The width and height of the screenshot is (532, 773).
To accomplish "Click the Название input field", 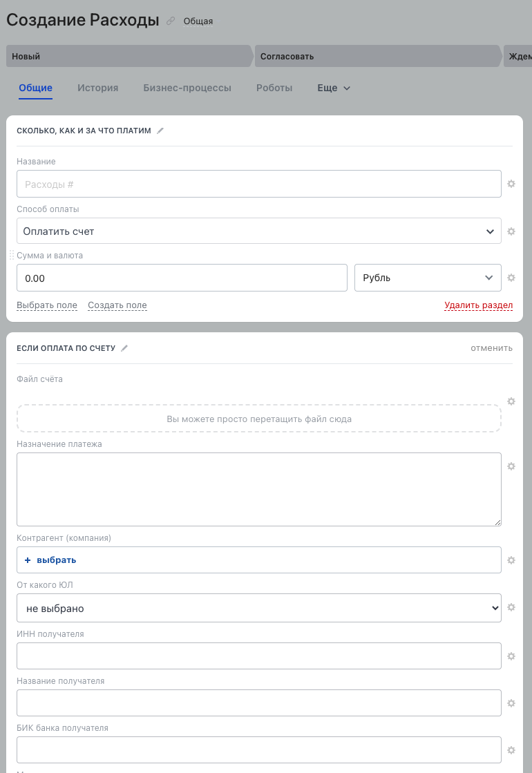I will point(258,184).
